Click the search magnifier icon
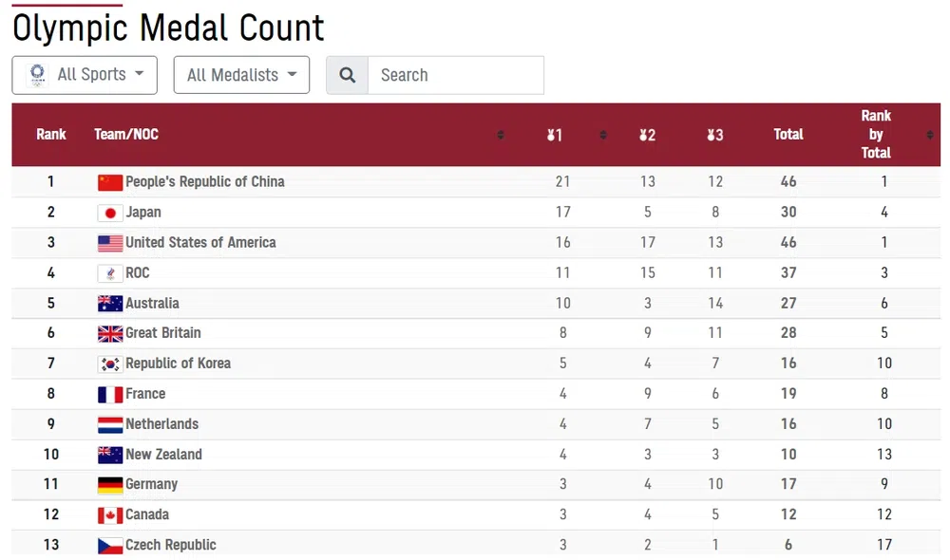950x560 pixels. click(x=347, y=75)
